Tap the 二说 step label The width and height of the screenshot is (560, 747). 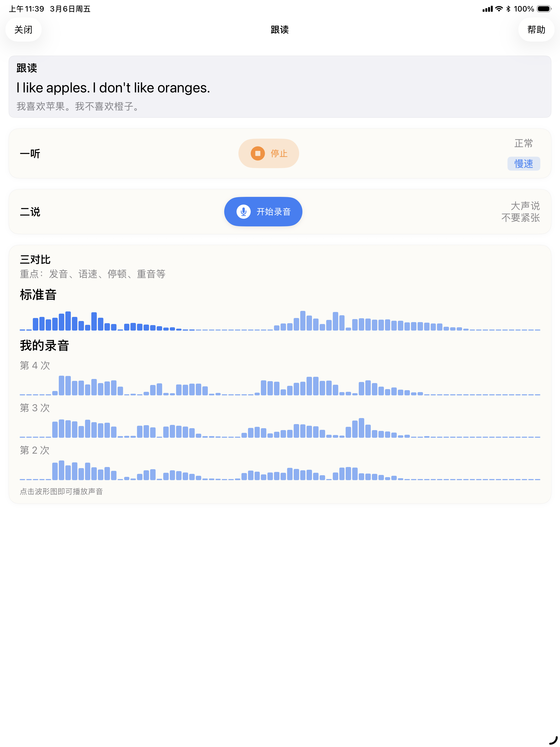coord(30,212)
